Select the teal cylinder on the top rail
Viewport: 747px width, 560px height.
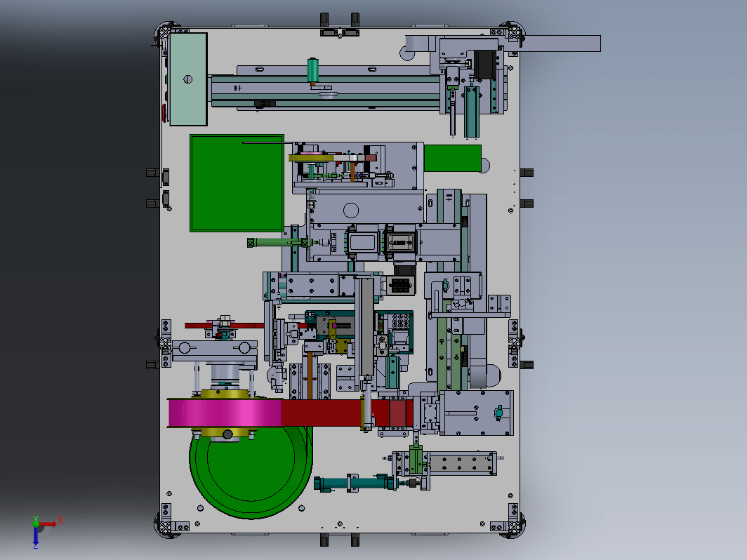tap(313, 70)
